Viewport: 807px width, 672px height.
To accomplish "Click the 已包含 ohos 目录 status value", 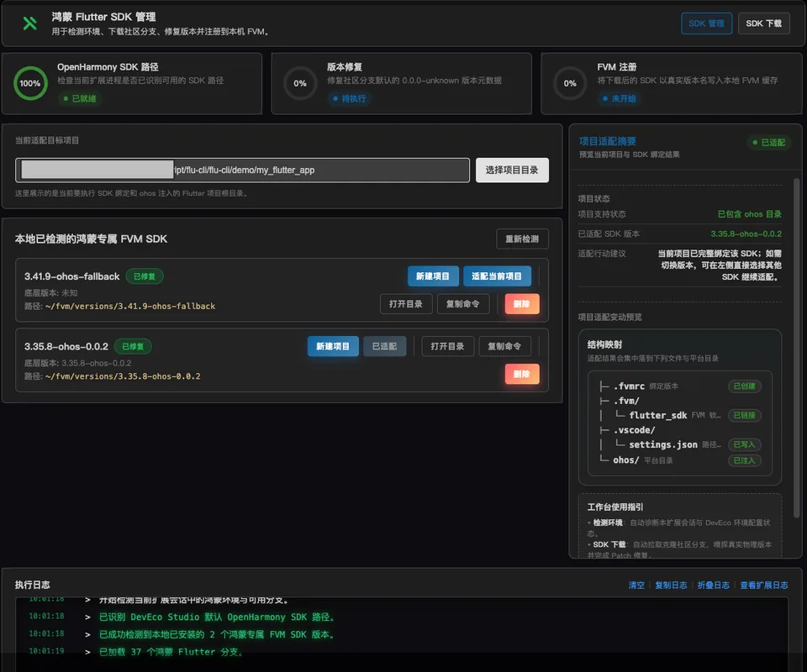I will 749,214.
